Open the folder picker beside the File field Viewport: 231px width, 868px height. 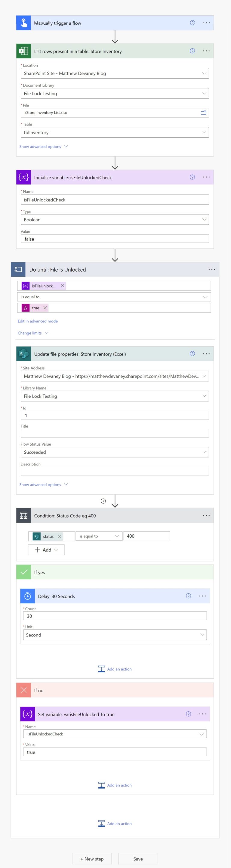tap(203, 113)
